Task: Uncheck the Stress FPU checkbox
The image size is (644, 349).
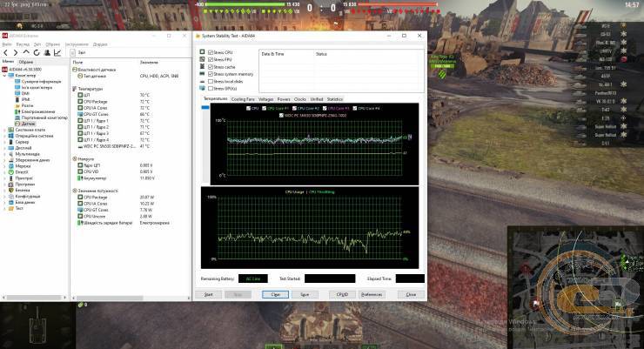Action: coord(211,59)
